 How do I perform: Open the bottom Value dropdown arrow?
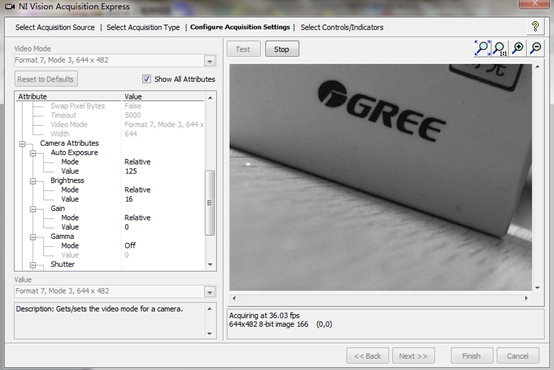point(210,292)
